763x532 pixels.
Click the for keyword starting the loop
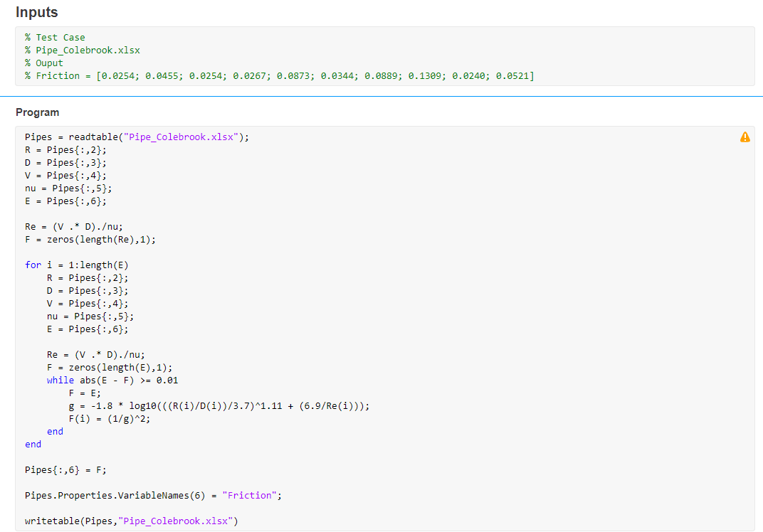pyautogui.click(x=32, y=265)
